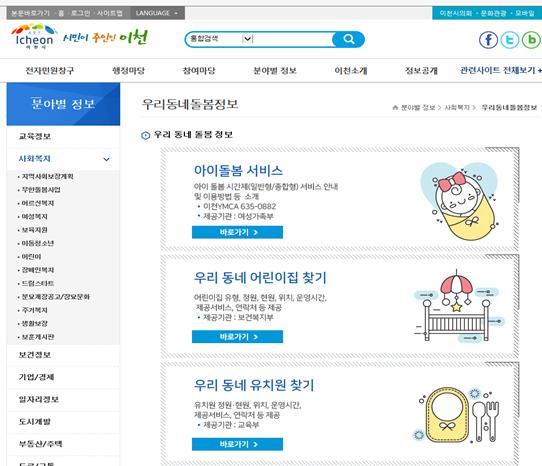The width and height of the screenshot is (542, 466).
Task: Click the baby crib illustration
Action: pos(459,306)
